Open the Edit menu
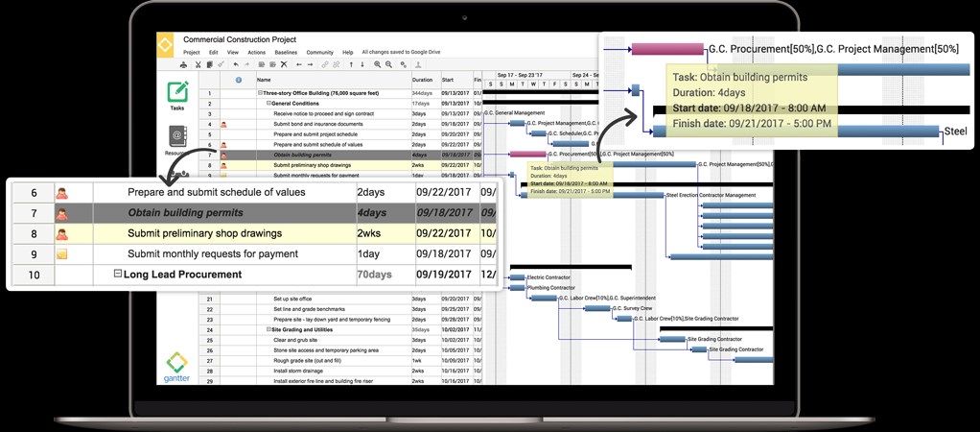 click(x=214, y=53)
